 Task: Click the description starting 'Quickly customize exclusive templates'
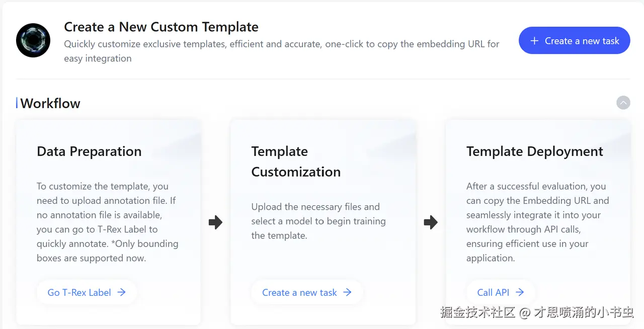pos(282,51)
